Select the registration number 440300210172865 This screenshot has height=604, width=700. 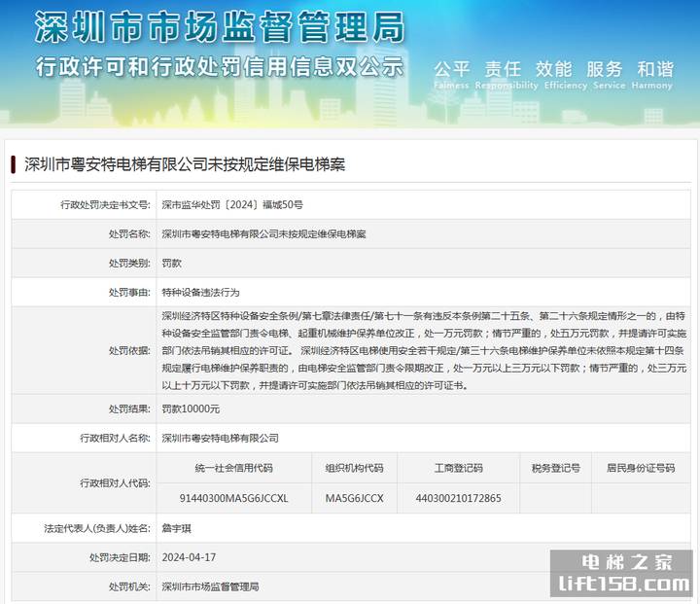click(459, 498)
